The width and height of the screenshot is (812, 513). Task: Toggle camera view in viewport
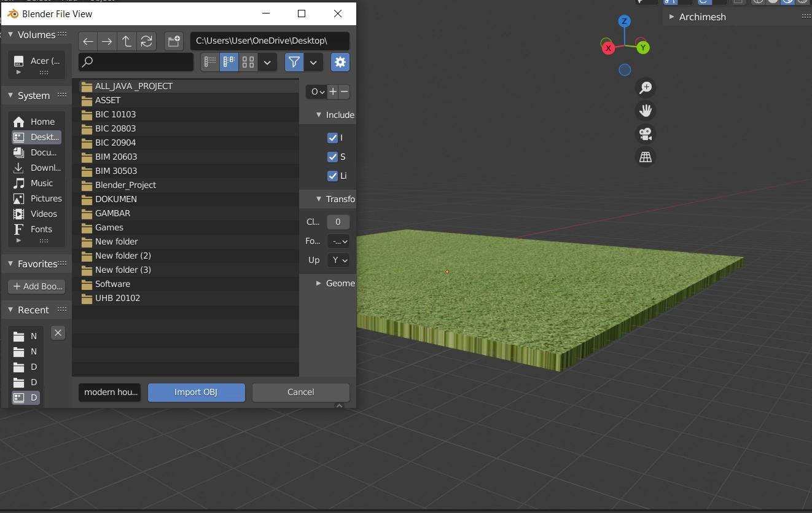coord(645,134)
